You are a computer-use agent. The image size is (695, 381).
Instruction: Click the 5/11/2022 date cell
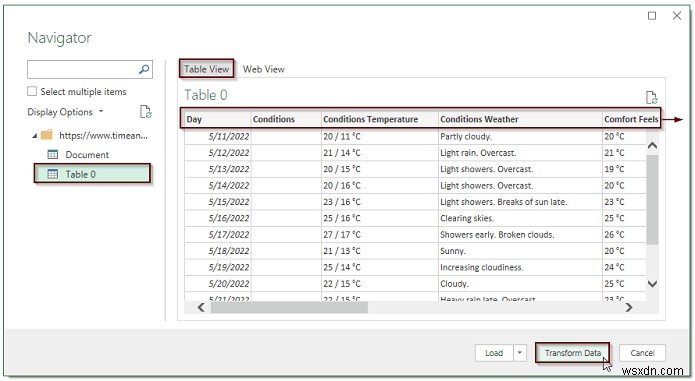click(x=218, y=136)
